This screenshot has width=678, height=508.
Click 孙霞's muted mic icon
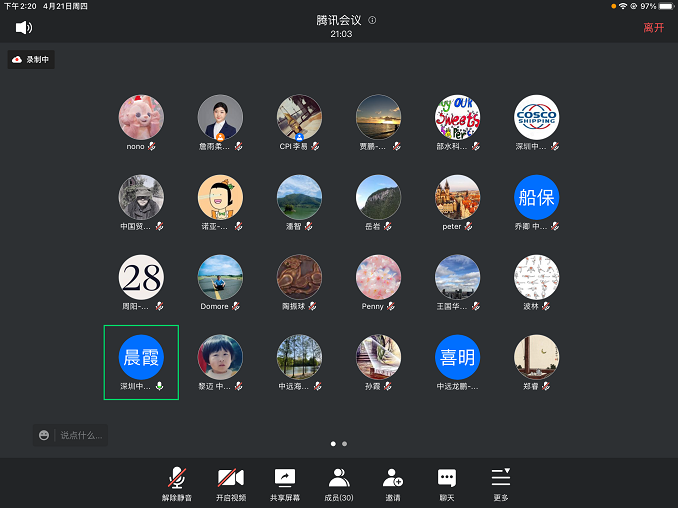point(387,387)
